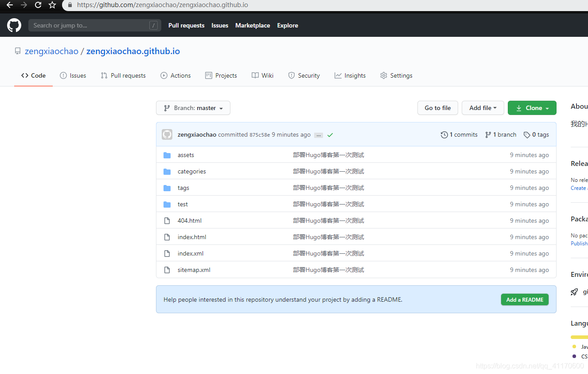
Task: Open the repository Settings tab
Action: coord(396,75)
